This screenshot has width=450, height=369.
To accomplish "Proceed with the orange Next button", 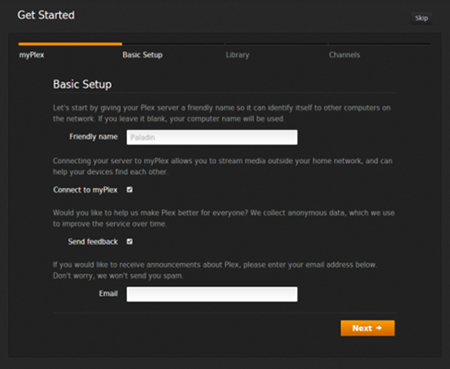I will 368,328.
